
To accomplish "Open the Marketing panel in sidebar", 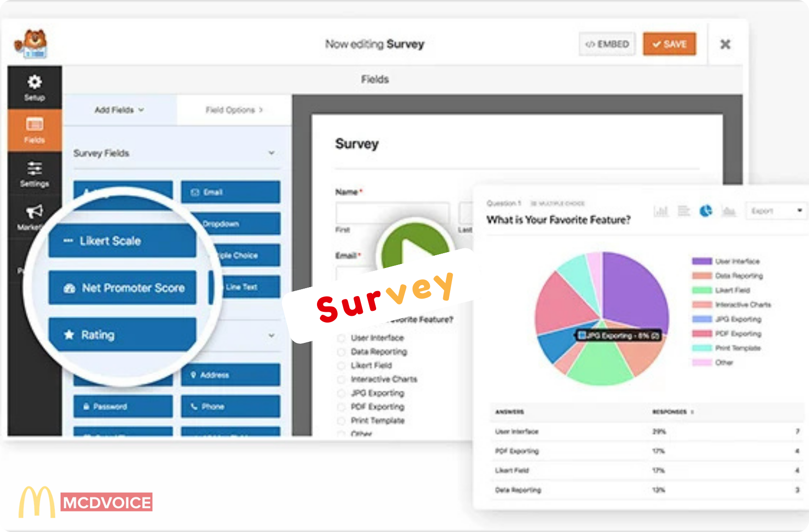I will (34, 217).
